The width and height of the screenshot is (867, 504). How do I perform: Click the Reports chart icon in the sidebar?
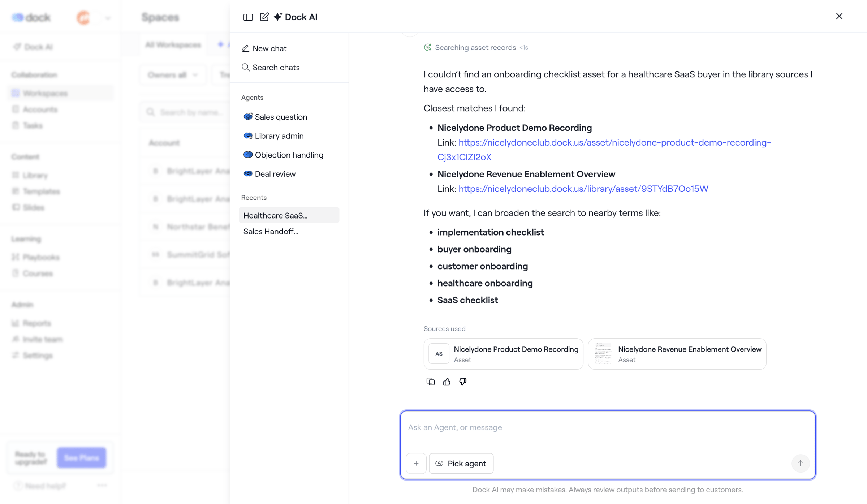15,323
